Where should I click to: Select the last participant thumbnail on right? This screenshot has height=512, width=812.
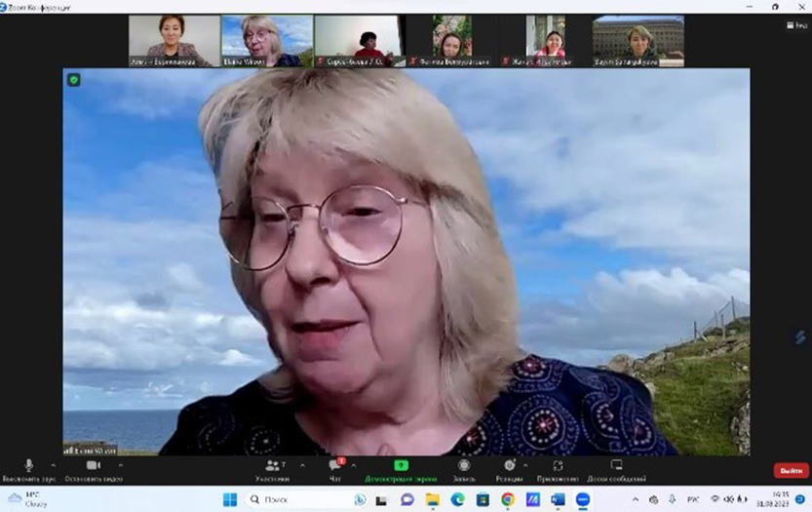tap(638, 40)
